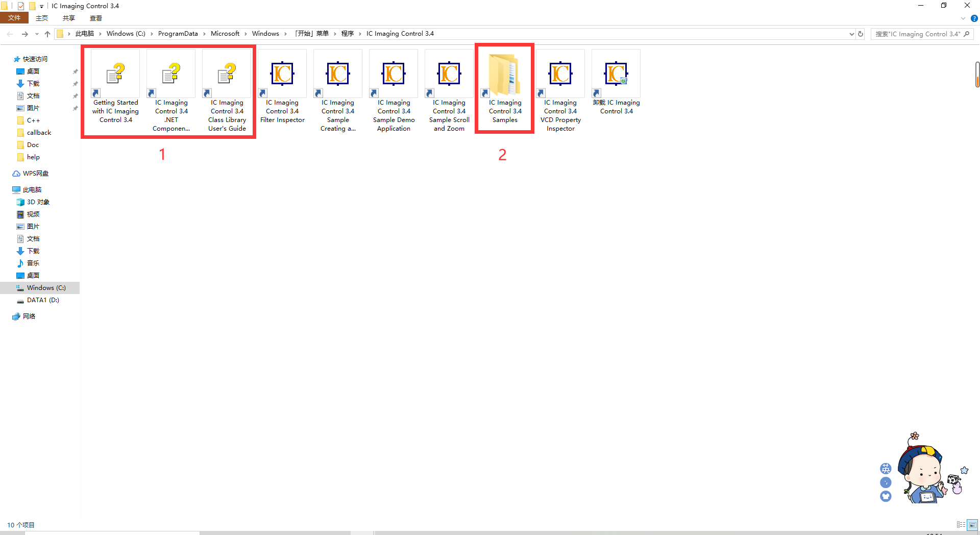
Task: Open the callback folder in sidebar
Action: [39, 133]
